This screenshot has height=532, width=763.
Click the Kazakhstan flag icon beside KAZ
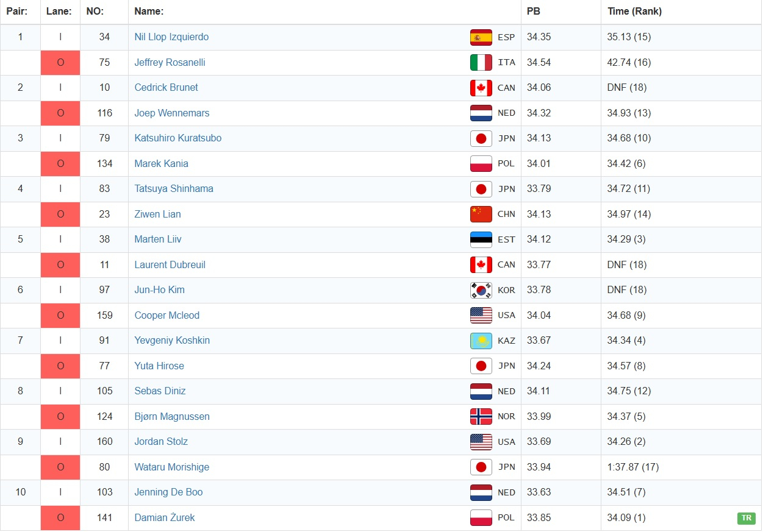(x=481, y=341)
